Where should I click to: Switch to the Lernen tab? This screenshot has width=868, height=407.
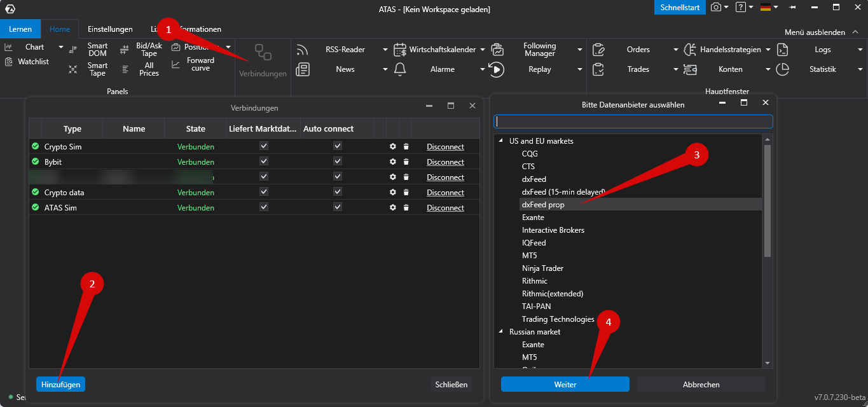20,29
